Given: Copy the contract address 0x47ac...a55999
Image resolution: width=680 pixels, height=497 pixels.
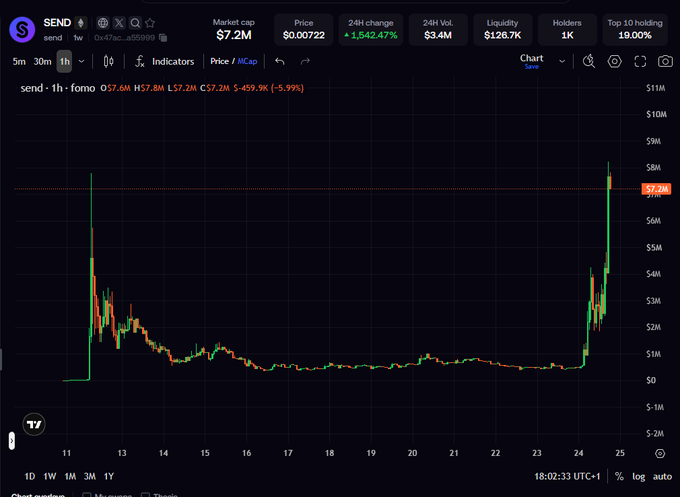Looking at the screenshot, I should point(163,38).
